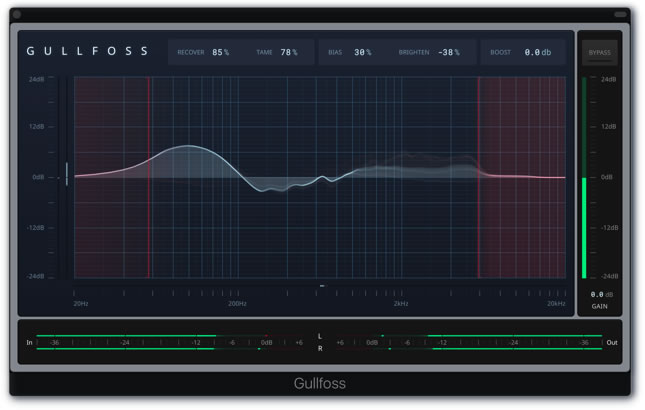Click the left 0dB scale label
Image resolution: width=645 pixels, height=410 pixels.
point(38,177)
